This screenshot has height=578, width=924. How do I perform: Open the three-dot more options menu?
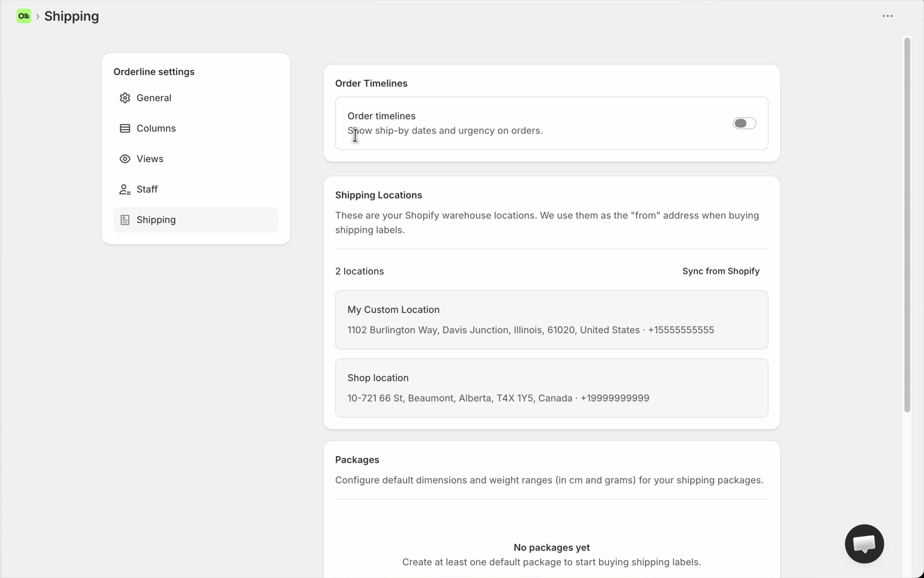pos(887,16)
